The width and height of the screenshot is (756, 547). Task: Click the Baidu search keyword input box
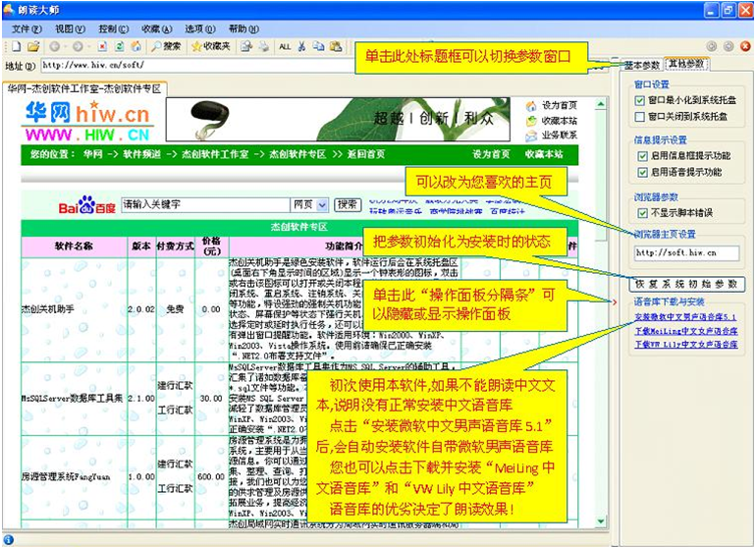click(204, 204)
